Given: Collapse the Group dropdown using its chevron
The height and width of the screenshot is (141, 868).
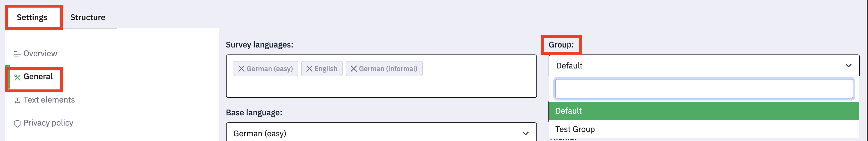Looking at the screenshot, I should click(x=848, y=66).
